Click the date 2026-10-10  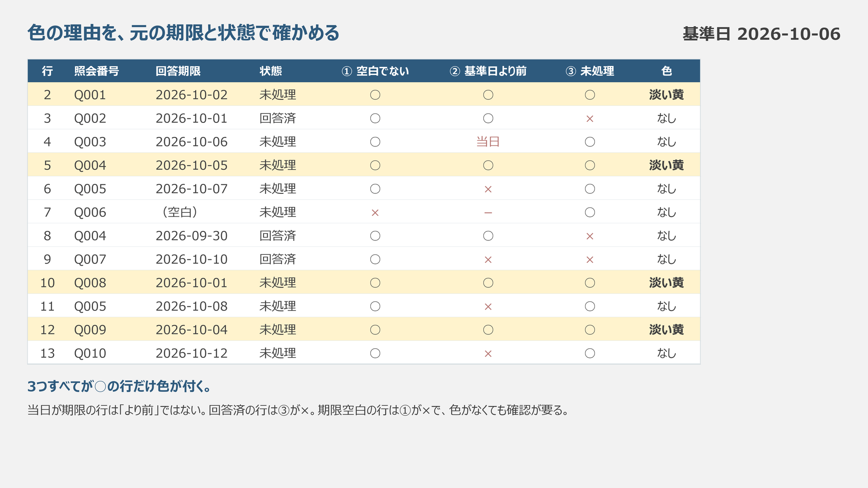192,259
